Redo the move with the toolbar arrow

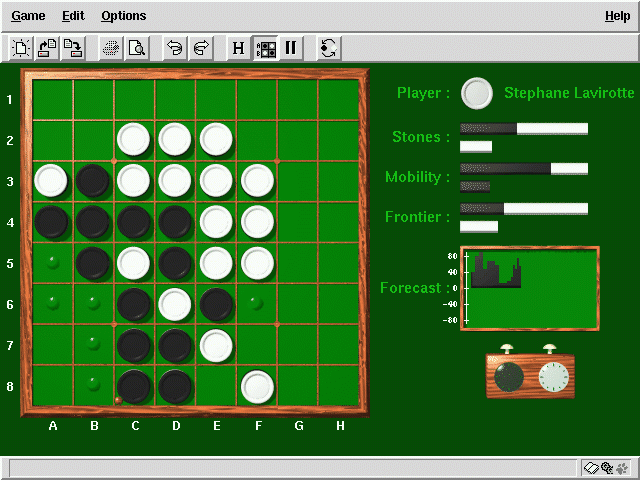click(200, 47)
